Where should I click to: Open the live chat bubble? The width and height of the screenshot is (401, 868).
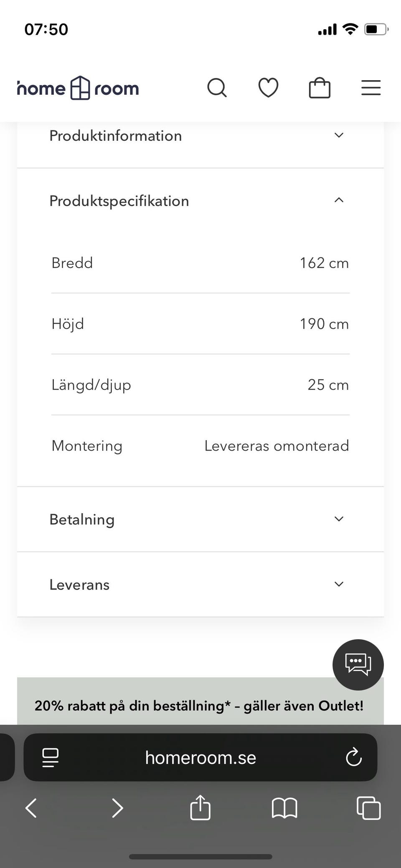[x=358, y=664]
